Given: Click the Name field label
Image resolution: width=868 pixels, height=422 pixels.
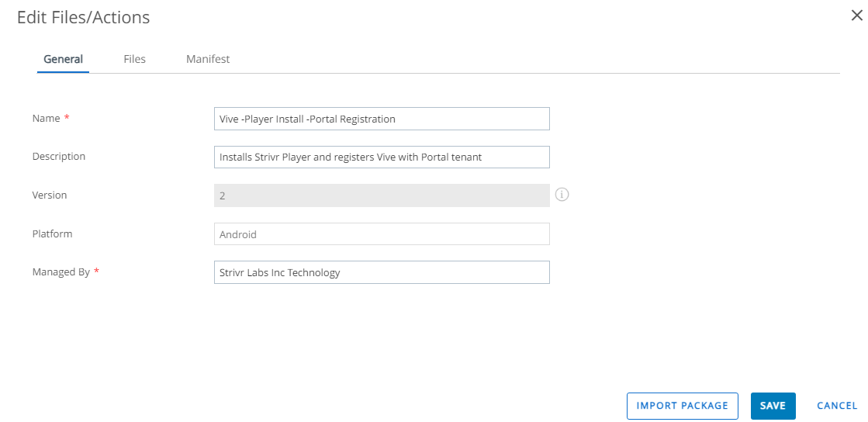Looking at the screenshot, I should click(46, 118).
